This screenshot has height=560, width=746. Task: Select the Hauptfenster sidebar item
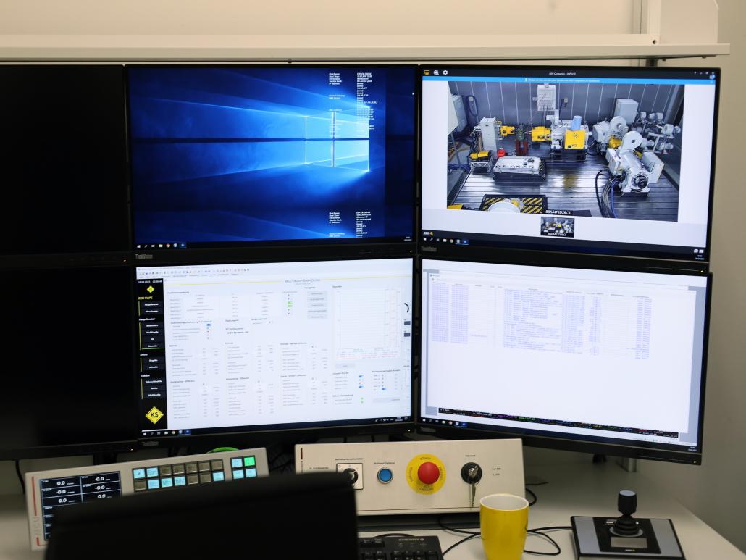coord(151,304)
